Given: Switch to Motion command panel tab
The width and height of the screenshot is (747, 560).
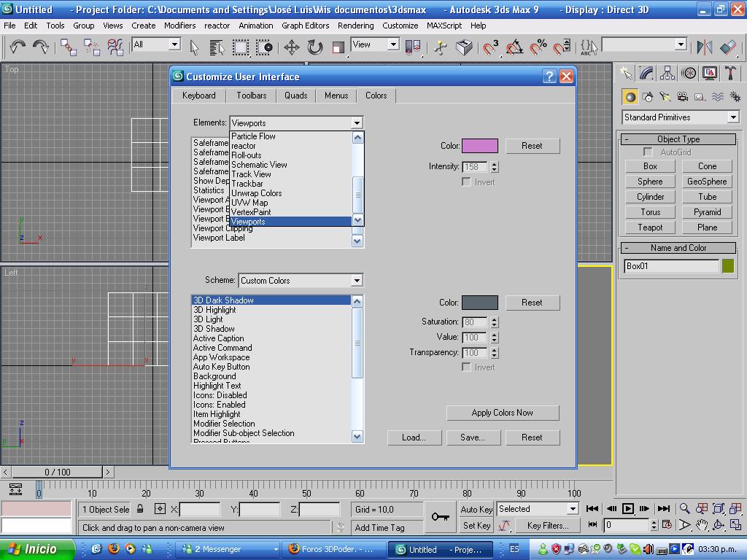Looking at the screenshot, I should tap(689, 73).
